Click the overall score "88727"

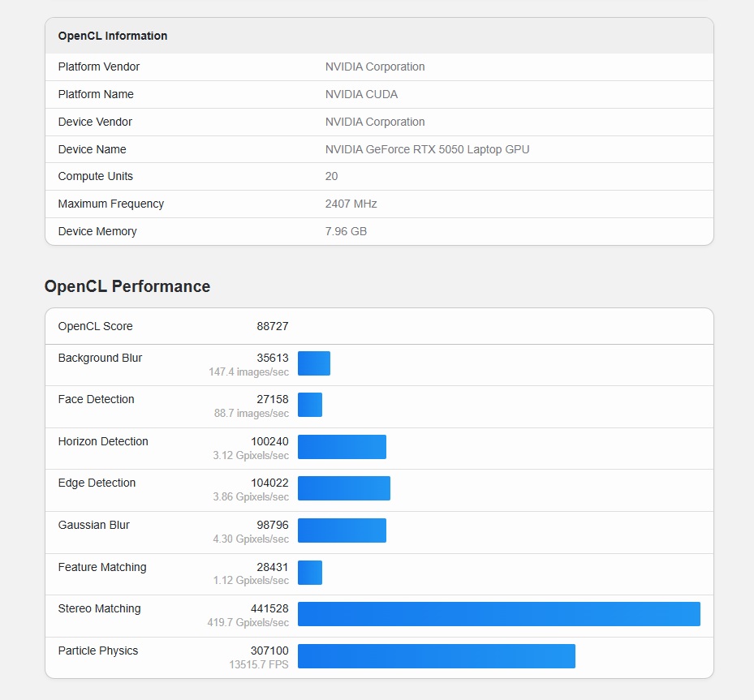[x=273, y=326]
